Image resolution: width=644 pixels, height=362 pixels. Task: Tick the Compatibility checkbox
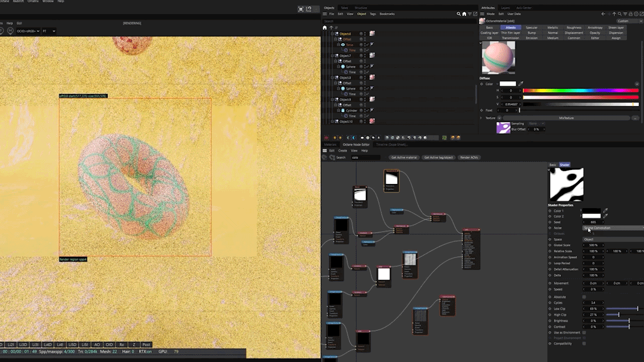[584, 344]
